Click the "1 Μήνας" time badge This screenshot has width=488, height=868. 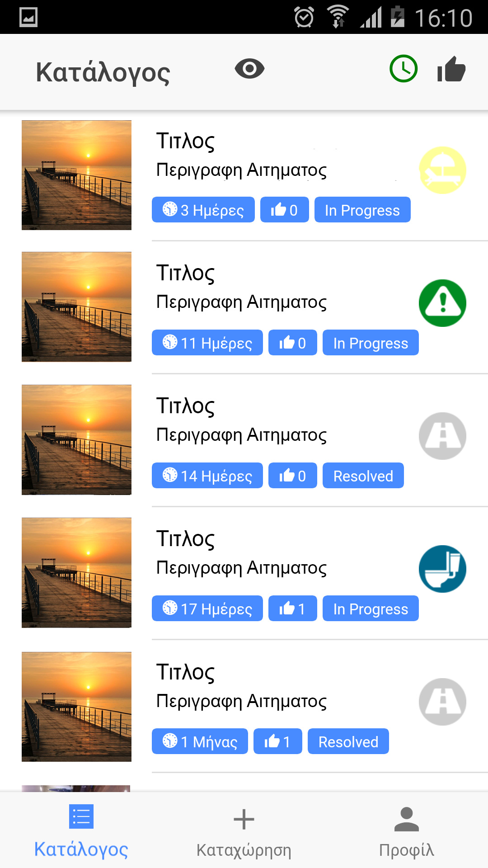coord(200,741)
